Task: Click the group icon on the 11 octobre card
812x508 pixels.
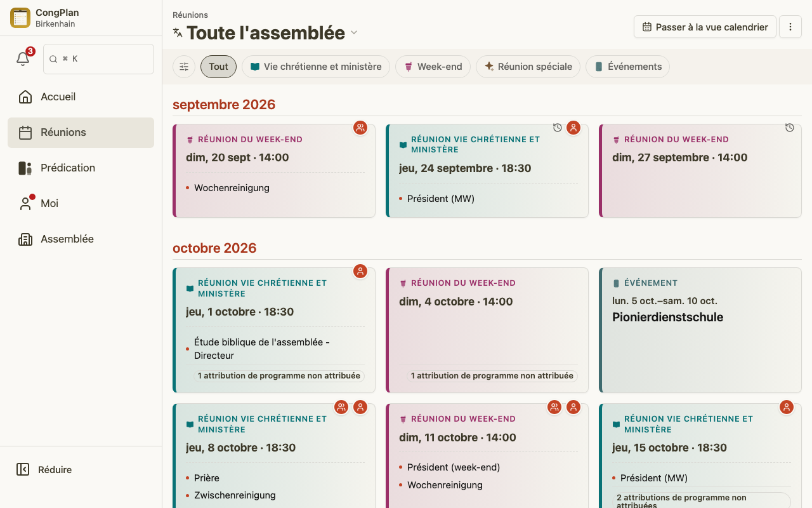Action: 554,407
